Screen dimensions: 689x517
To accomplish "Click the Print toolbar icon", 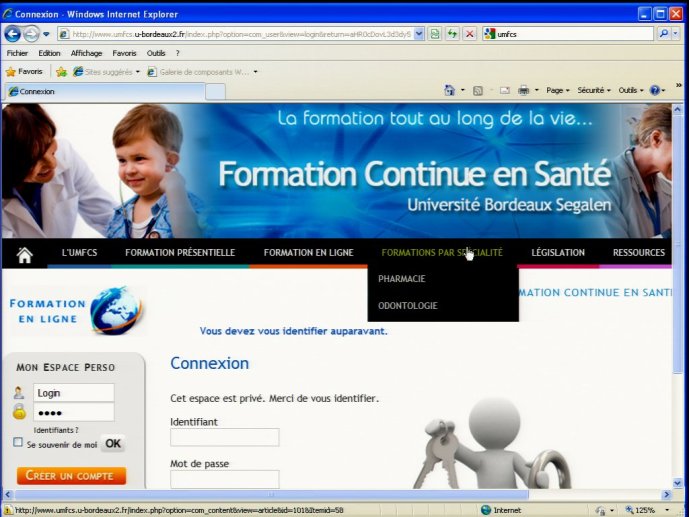I will 523,90.
